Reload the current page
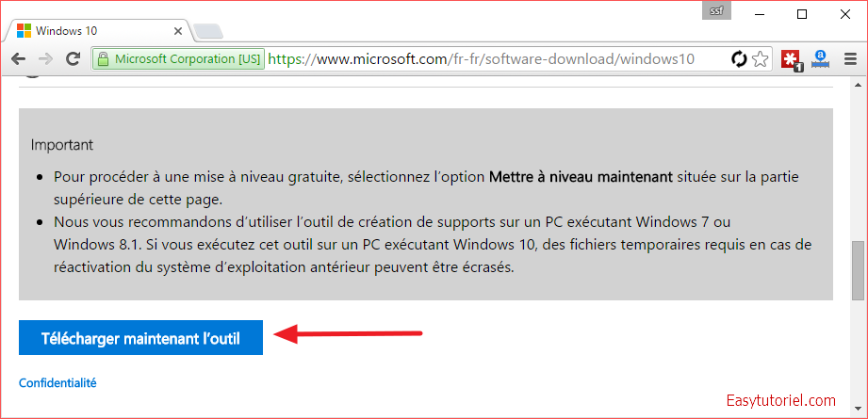 73,59
